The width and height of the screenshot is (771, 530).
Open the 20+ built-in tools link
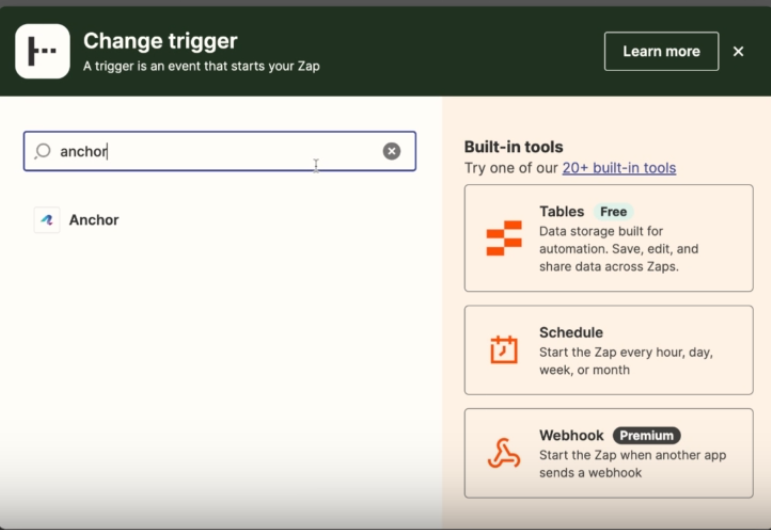[619, 168]
